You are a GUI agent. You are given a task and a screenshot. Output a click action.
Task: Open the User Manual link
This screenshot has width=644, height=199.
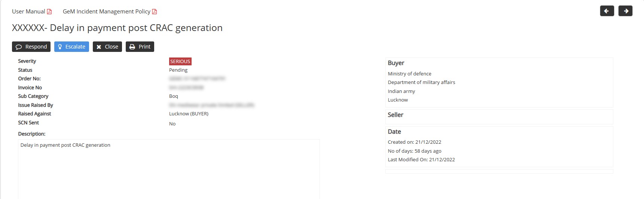(28, 12)
